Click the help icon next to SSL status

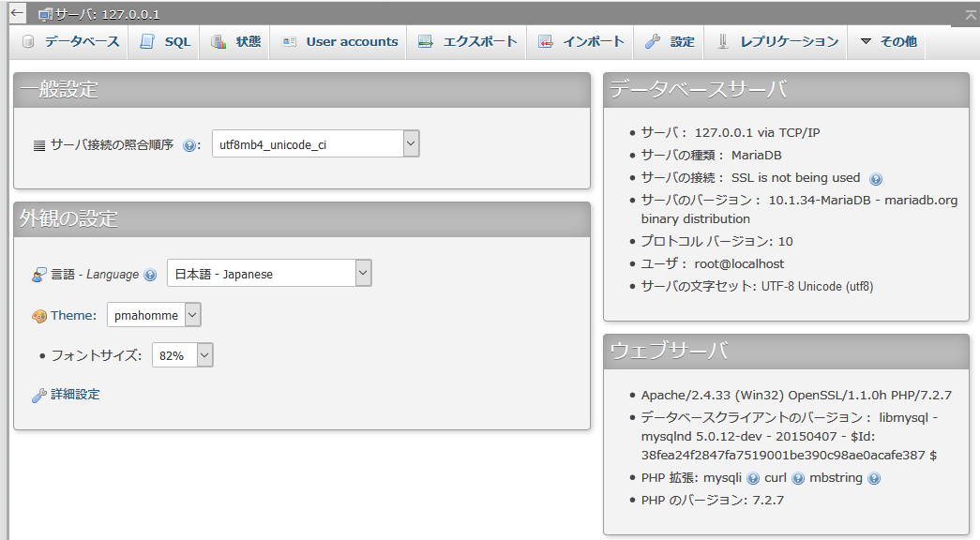876,178
